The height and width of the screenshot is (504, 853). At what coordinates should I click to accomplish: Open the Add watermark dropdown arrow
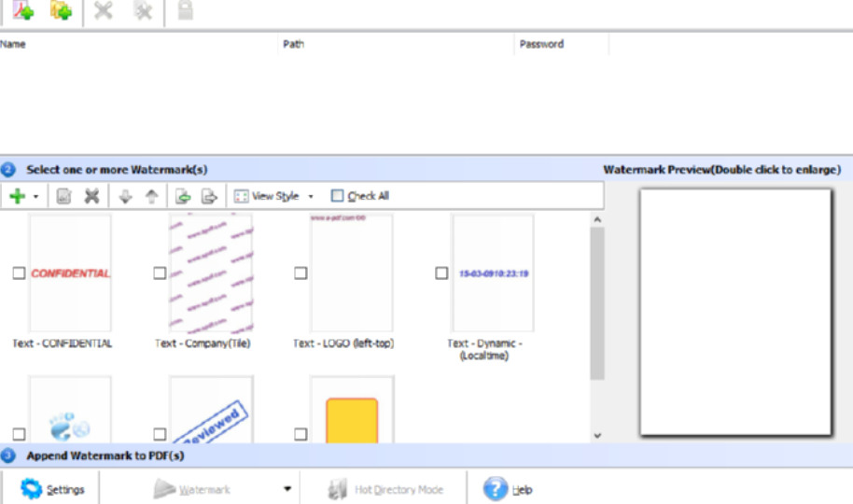click(35, 197)
